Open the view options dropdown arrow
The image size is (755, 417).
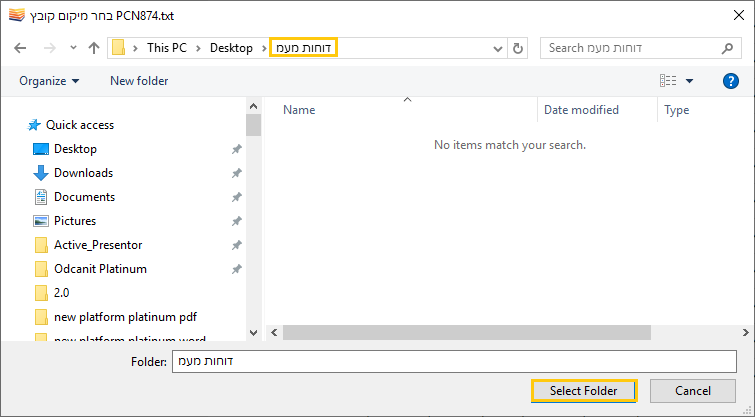pos(690,81)
